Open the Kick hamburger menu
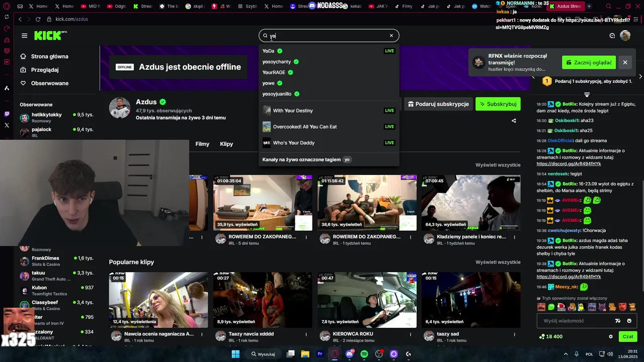 pyautogui.click(x=24, y=36)
